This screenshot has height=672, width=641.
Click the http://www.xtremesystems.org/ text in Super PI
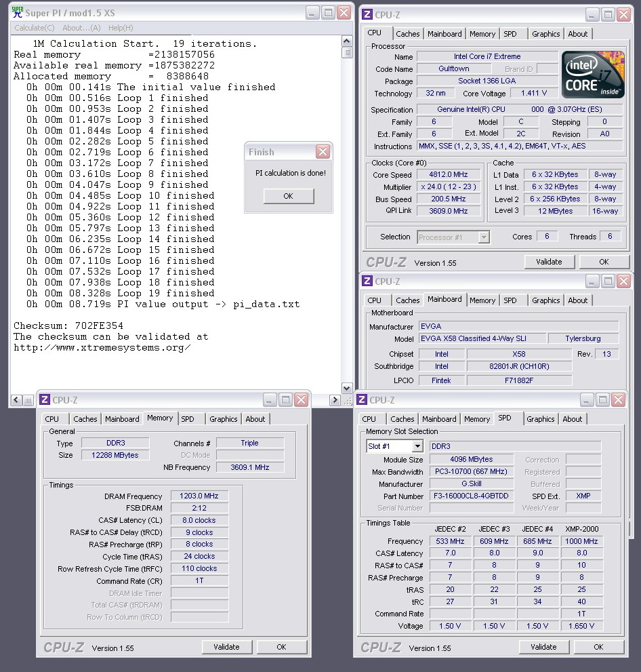tap(102, 348)
